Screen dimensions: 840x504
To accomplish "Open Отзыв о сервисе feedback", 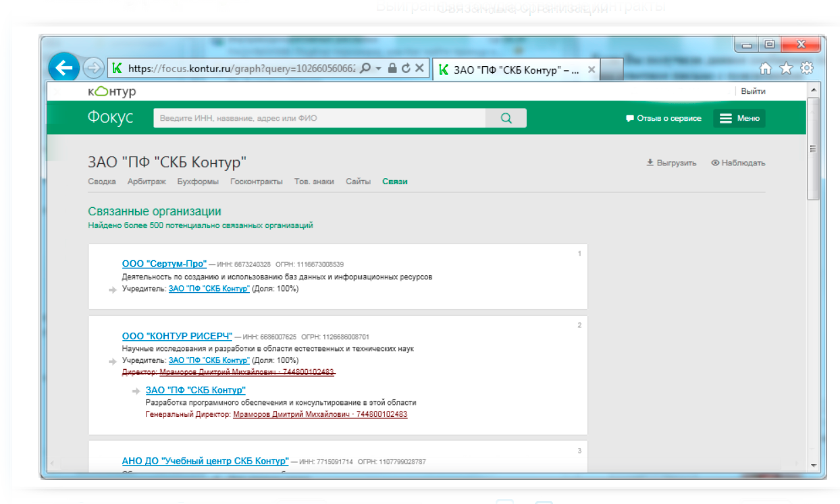I will click(x=664, y=118).
